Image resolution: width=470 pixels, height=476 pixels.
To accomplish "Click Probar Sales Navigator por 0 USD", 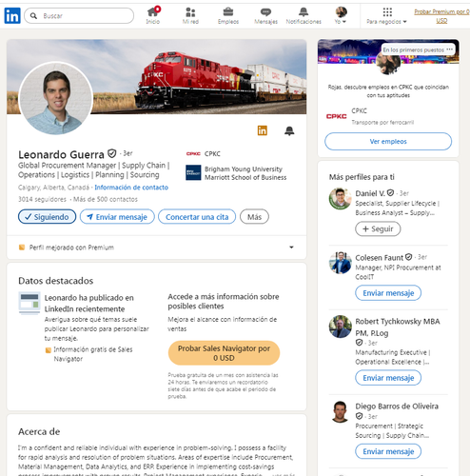I will coord(224,353).
